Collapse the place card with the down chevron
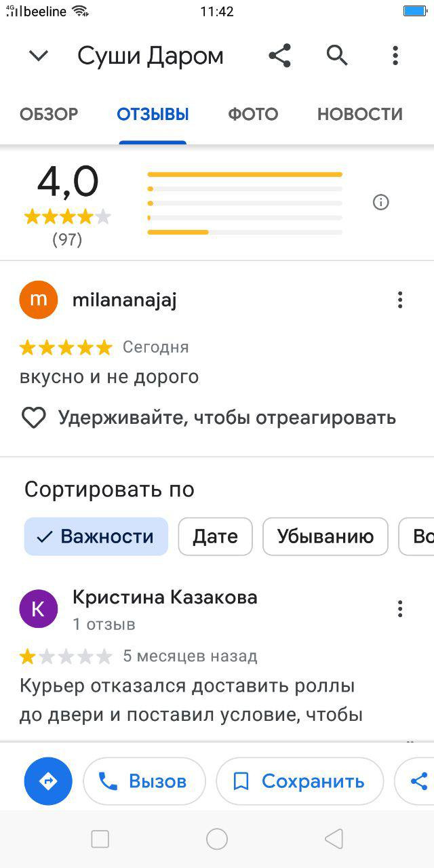This screenshot has width=434, height=868. pyautogui.click(x=39, y=56)
